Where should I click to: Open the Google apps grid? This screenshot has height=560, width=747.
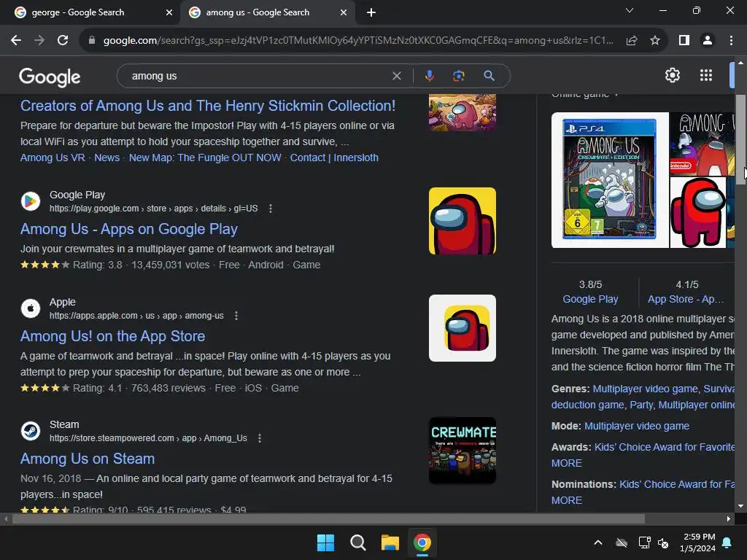(706, 75)
